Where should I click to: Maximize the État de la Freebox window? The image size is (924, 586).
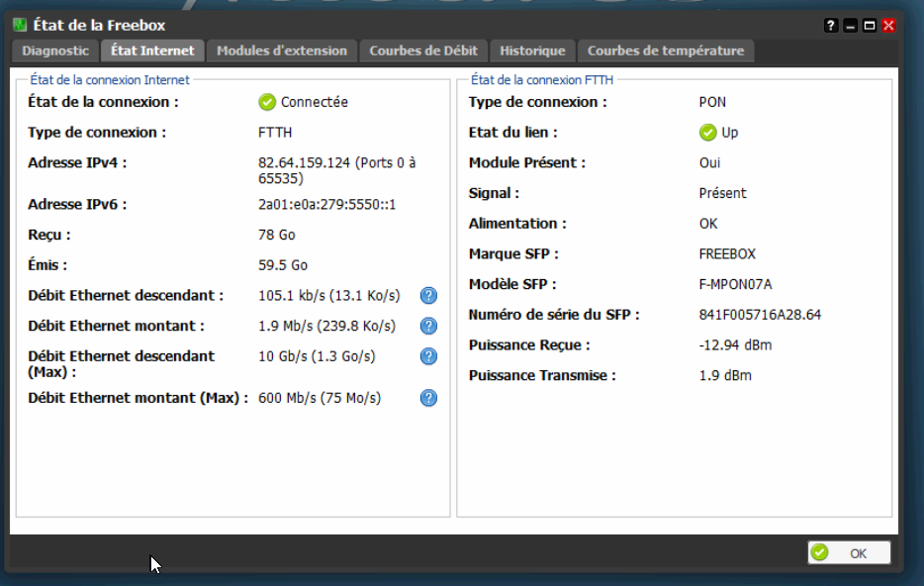click(x=870, y=26)
